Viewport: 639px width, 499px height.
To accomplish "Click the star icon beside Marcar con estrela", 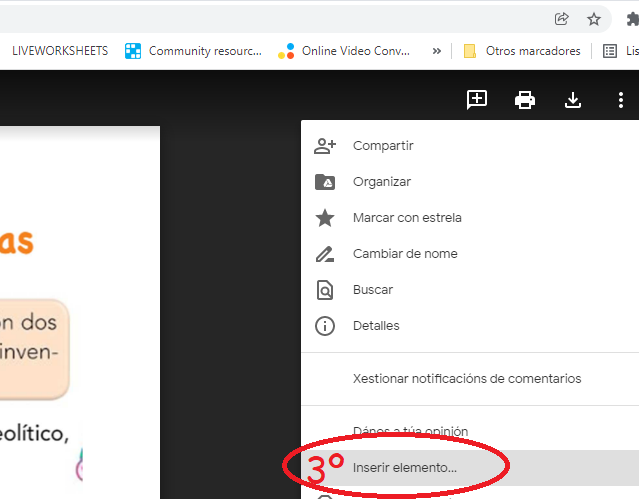I will point(325,218).
